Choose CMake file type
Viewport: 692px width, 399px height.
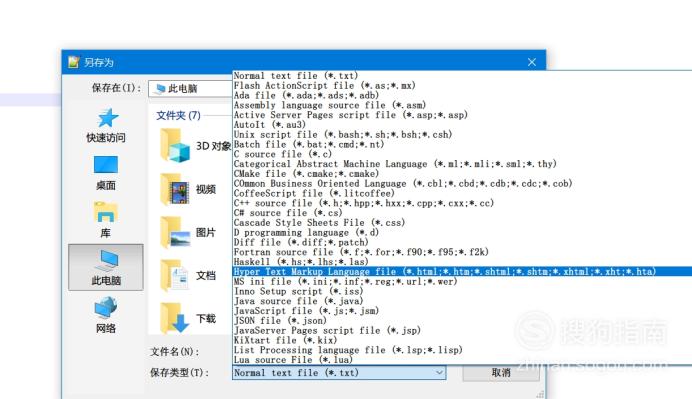(x=462, y=173)
